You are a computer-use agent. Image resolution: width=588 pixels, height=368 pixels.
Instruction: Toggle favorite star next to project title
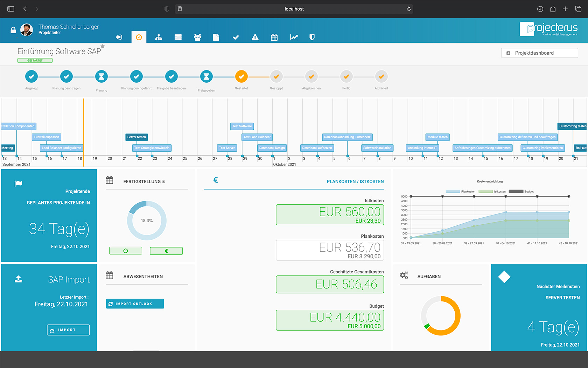[x=103, y=46]
